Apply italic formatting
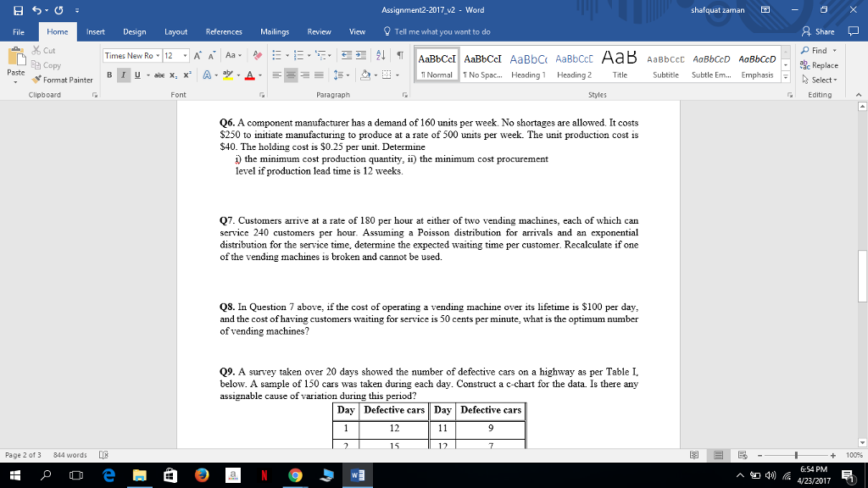The width and height of the screenshot is (868, 488). (x=122, y=75)
